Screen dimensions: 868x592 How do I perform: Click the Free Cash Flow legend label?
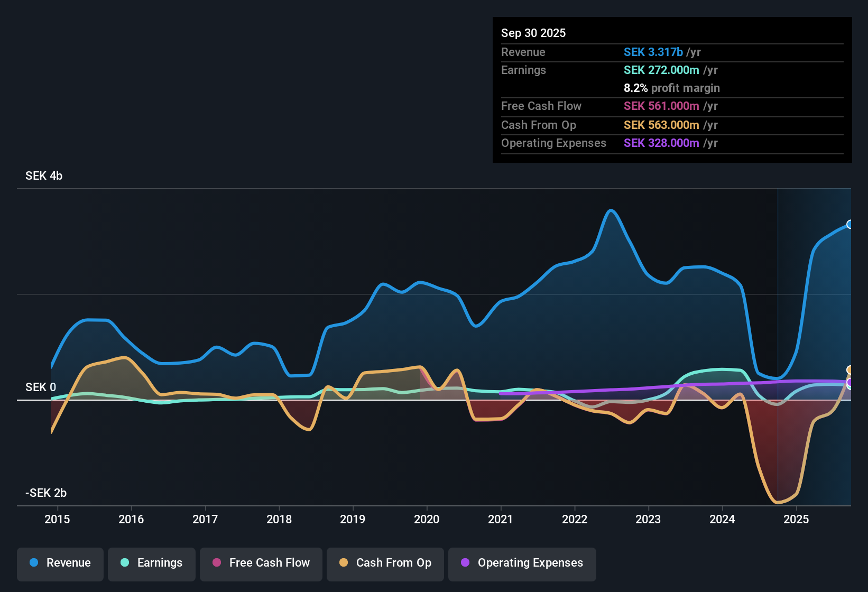click(270, 563)
